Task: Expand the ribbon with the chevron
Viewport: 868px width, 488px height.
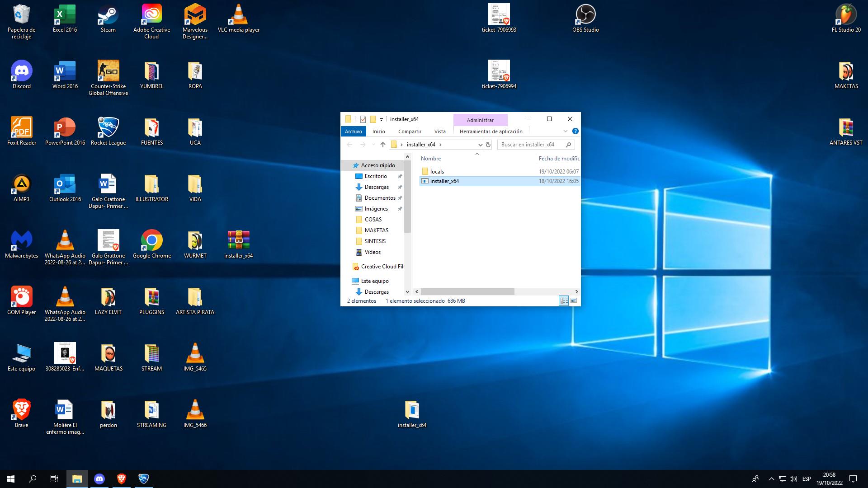Action: tap(565, 131)
